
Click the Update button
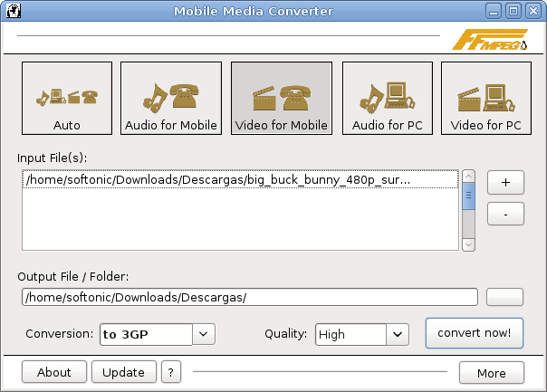124,372
